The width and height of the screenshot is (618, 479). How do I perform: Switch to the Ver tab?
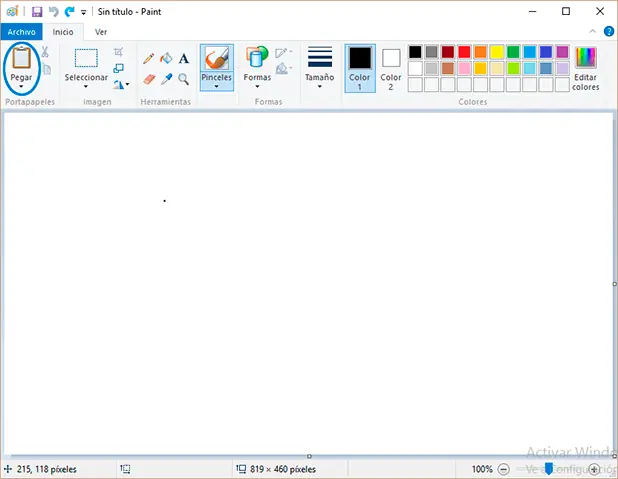[x=101, y=32]
